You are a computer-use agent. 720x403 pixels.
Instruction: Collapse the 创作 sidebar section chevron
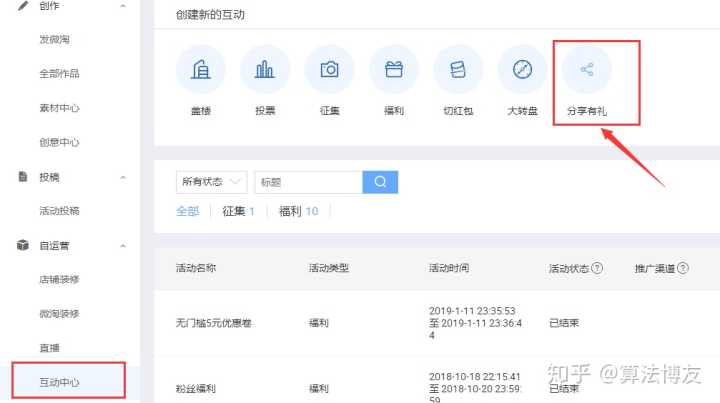point(123,6)
